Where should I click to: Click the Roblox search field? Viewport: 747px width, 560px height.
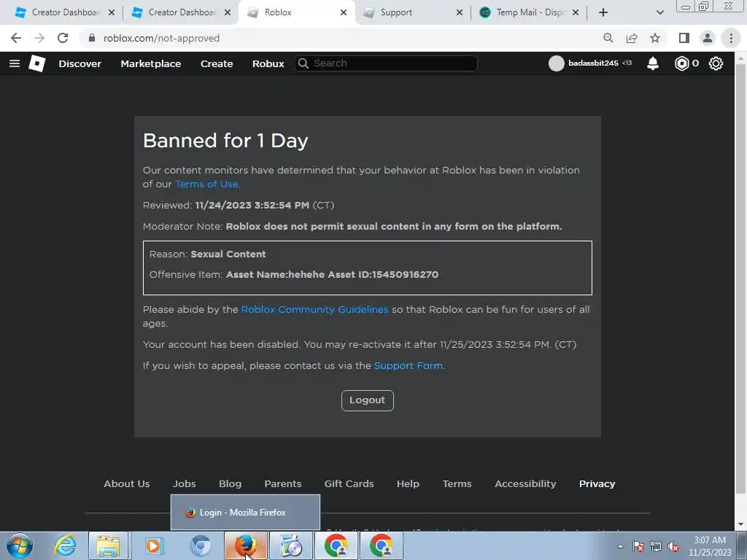[386, 63]
